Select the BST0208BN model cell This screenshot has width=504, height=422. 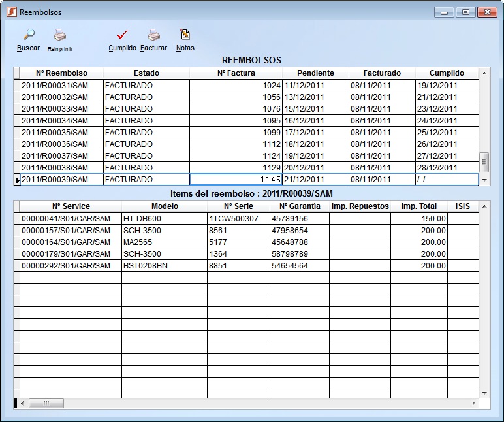(x=164, y=266)
